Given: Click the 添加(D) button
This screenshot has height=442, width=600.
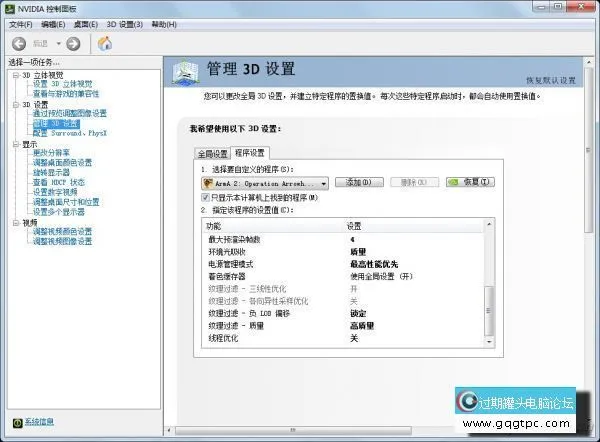Looking at the screenshot, I should [359, 183].
